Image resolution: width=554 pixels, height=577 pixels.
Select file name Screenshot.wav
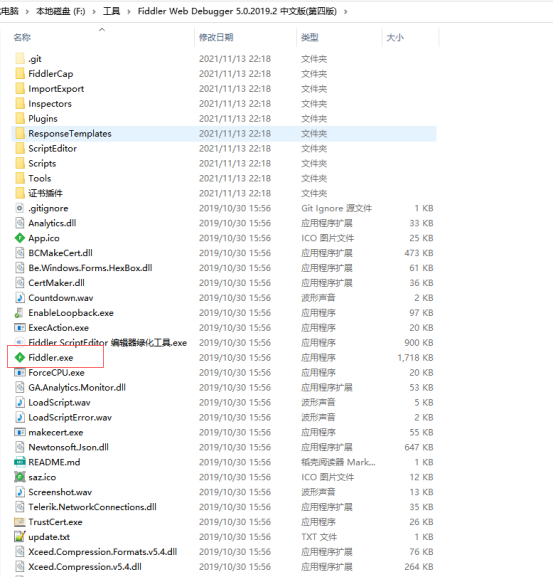click(x=60, y=492)
